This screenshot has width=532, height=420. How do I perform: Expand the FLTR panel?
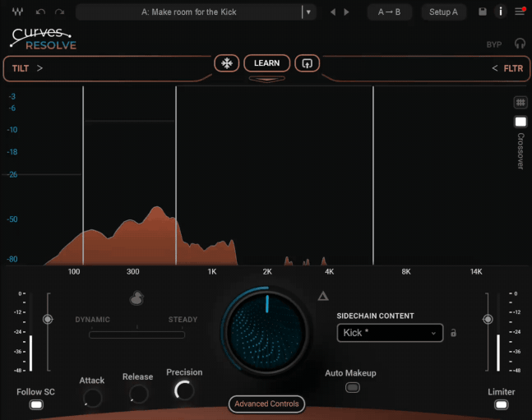coord(507,68)
